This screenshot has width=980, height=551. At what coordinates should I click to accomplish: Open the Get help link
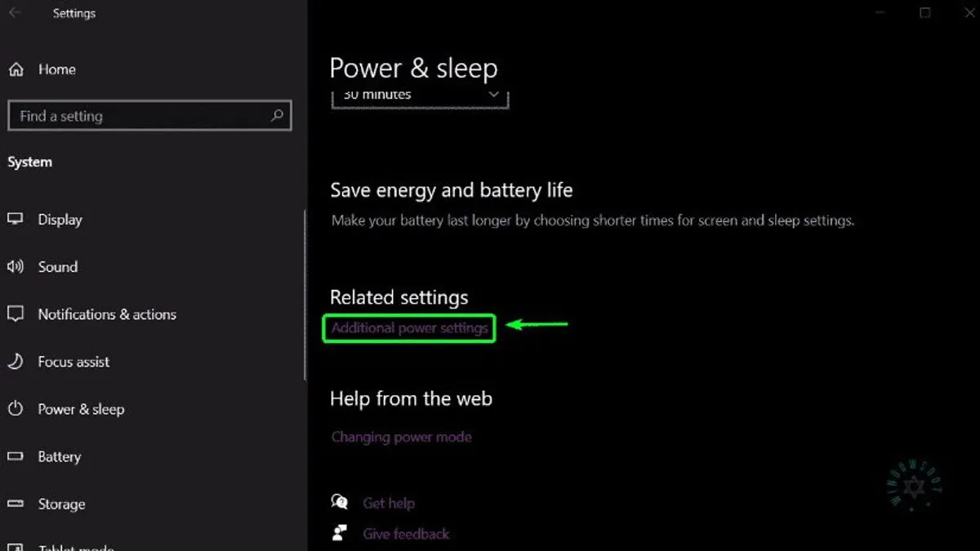389,503
